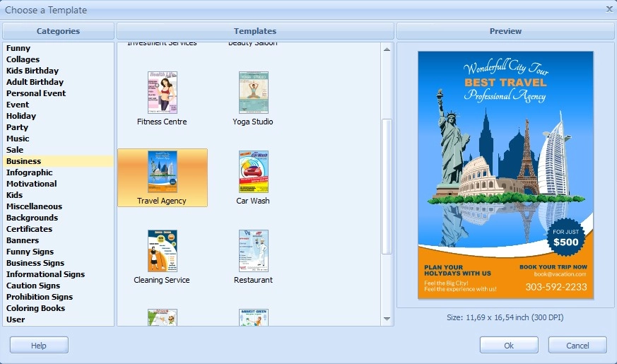Open the Prohibition Signs category

click(40, 297)
